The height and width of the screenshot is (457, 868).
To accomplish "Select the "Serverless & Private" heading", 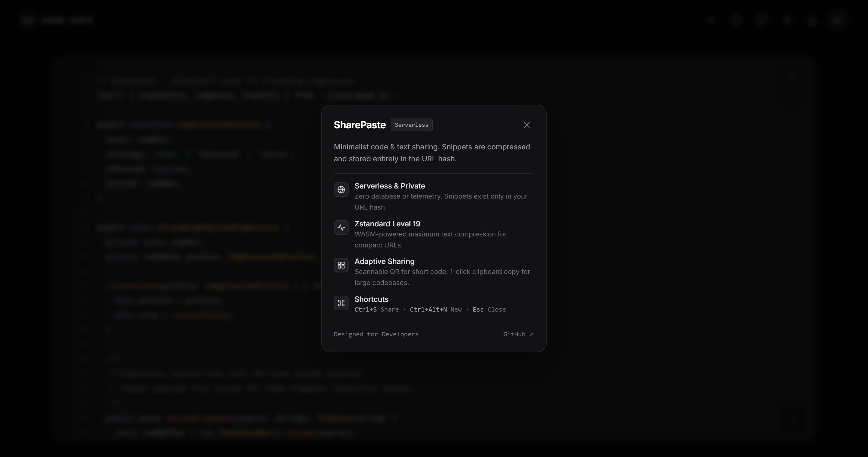I will (x=389, y=186).
